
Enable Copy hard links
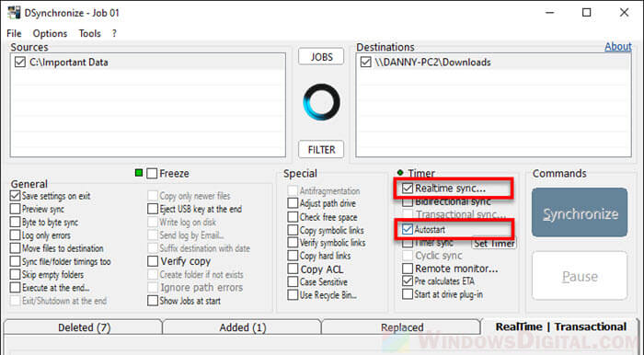tap(293, 256)
